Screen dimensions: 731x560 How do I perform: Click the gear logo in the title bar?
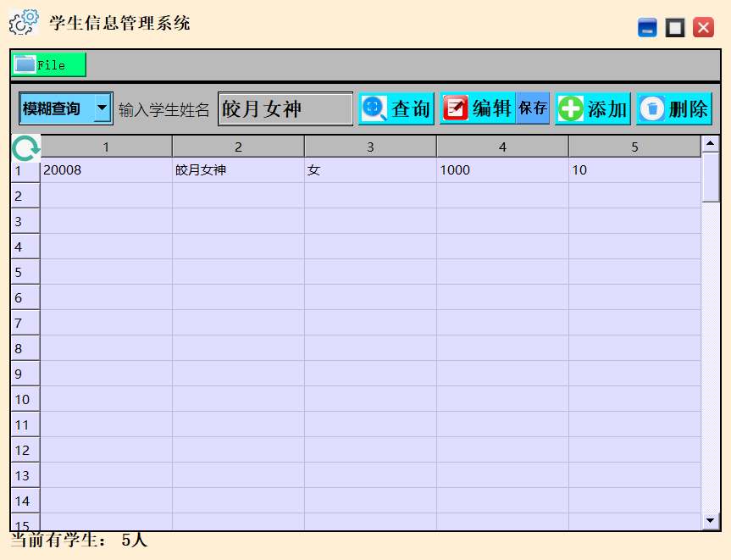pyautogui.click(x=23, y=21)
